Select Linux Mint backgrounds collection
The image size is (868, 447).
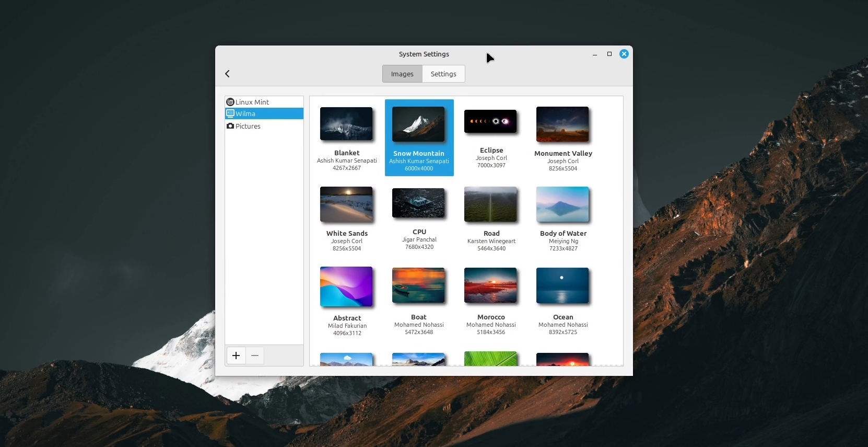pyautogui.click(x=264, y=102)
